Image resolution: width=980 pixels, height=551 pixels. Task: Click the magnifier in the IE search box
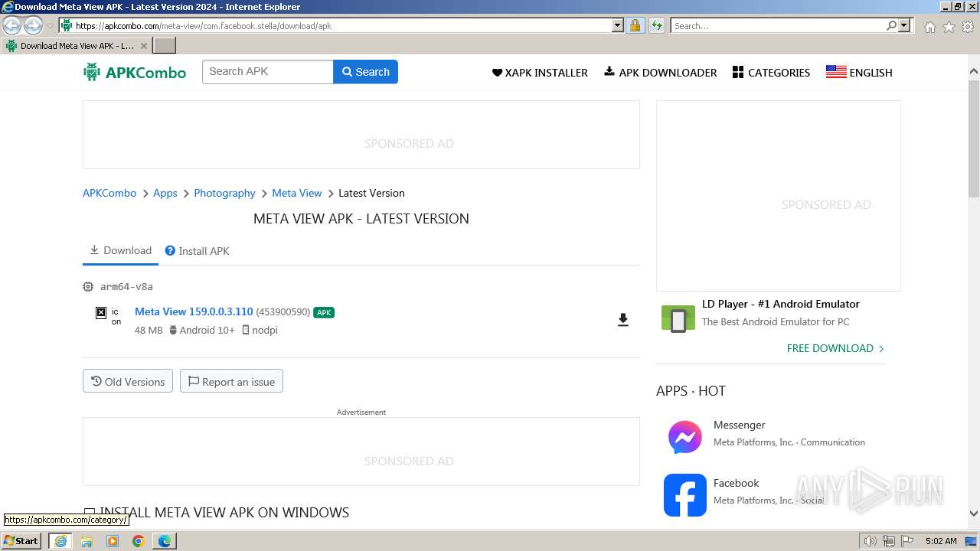pyautogui.click(x=891, y=25)
